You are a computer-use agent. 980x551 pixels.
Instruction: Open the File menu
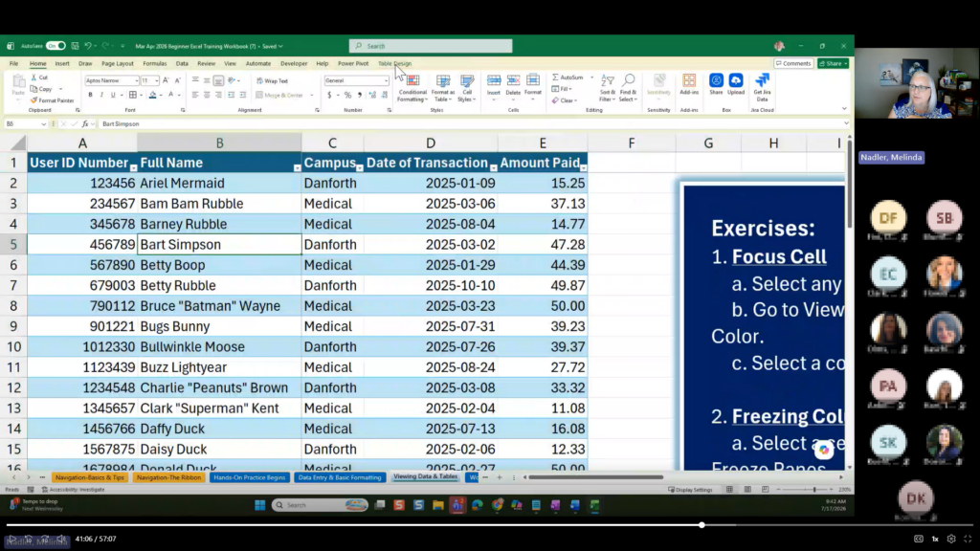13,63
